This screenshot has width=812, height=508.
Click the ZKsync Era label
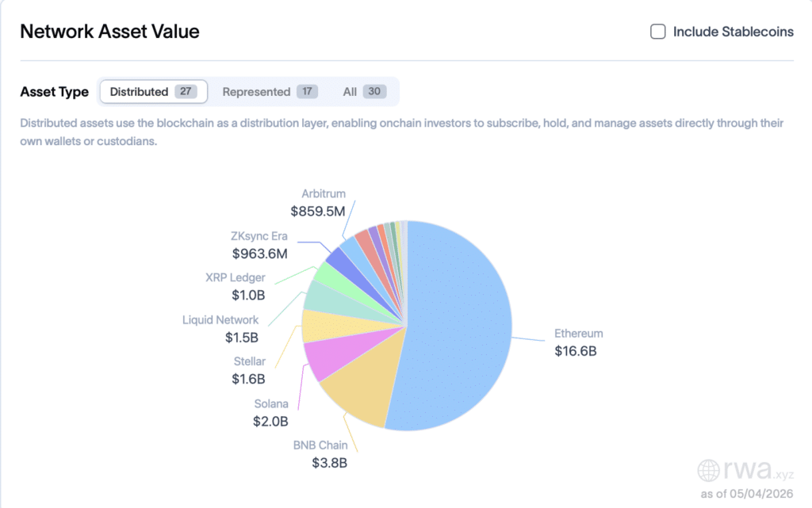tap(259, 236)
